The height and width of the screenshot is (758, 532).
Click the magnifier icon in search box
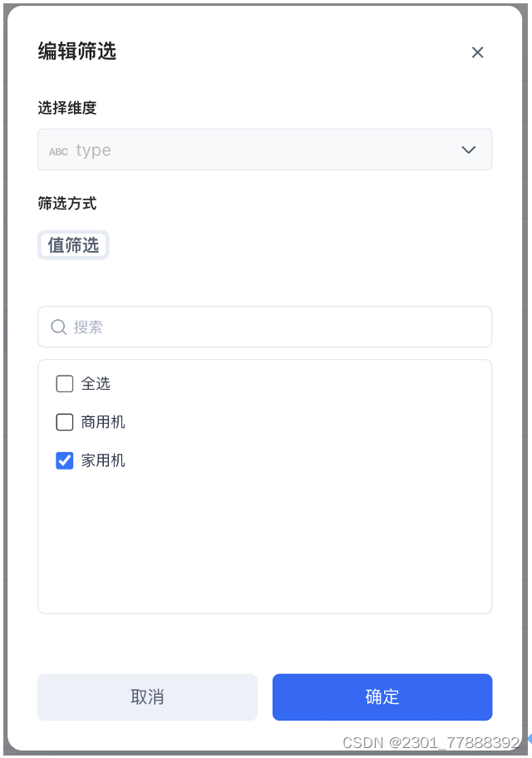point(58,327)
